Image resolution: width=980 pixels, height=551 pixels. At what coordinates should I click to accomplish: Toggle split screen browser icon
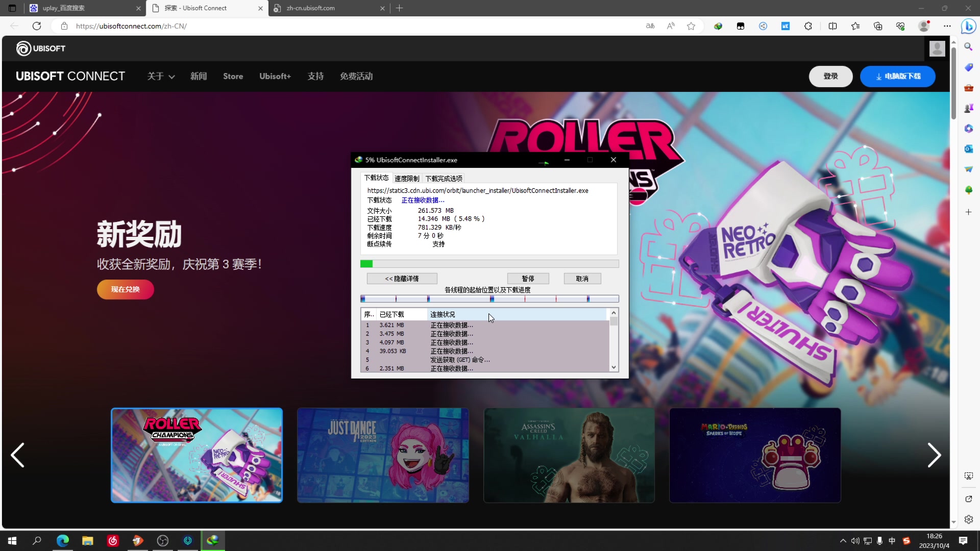pos(832,26)
